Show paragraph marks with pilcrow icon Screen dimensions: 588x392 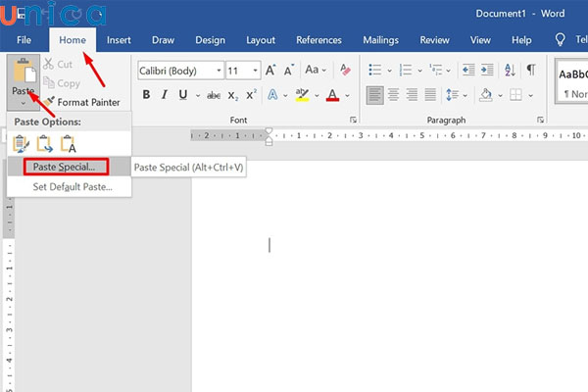(x=530, y=70)
